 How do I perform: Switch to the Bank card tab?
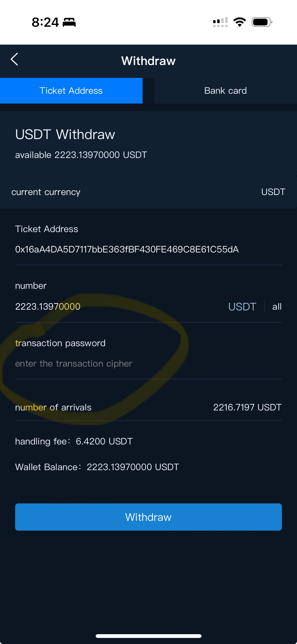coord(225,91)
